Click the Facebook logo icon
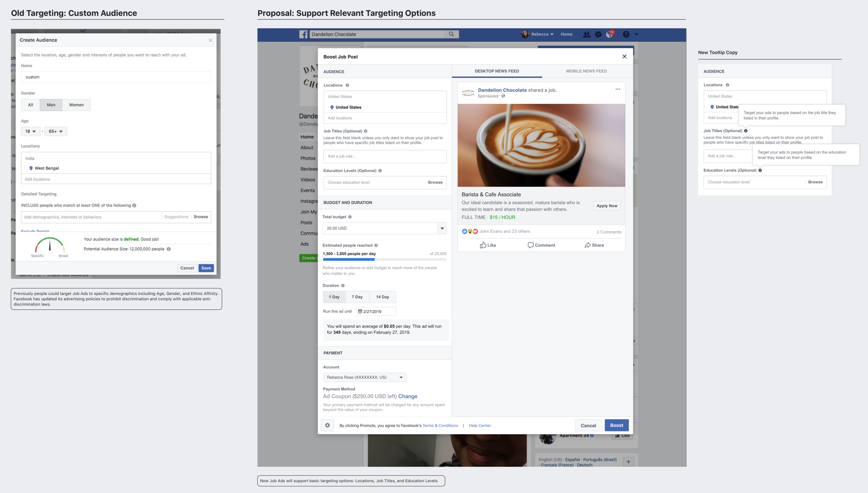This screenshot has height=493, width=868. point(303,34)
